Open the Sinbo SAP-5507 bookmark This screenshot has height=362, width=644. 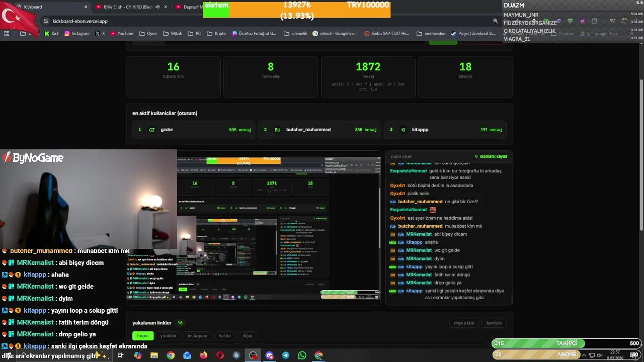tap(387, 34)
